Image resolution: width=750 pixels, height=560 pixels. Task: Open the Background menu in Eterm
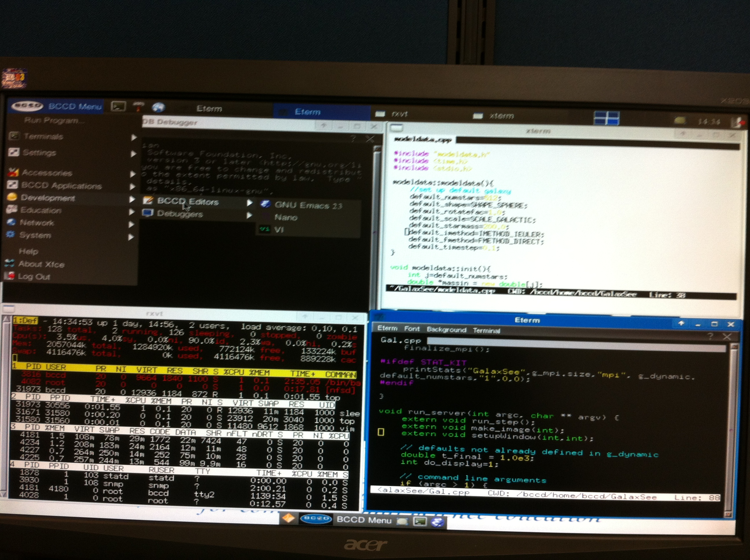446,329
